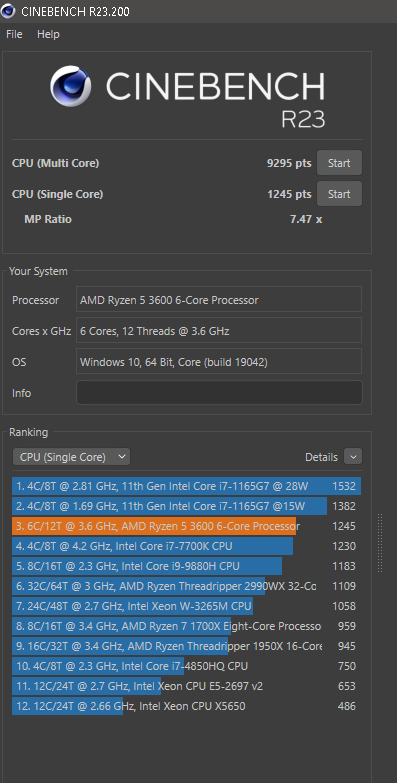Image resolution: width=397 pixels, height=783 pixels.
Task: Start the CPU Single Core test
Action: (x=339, y=194)
